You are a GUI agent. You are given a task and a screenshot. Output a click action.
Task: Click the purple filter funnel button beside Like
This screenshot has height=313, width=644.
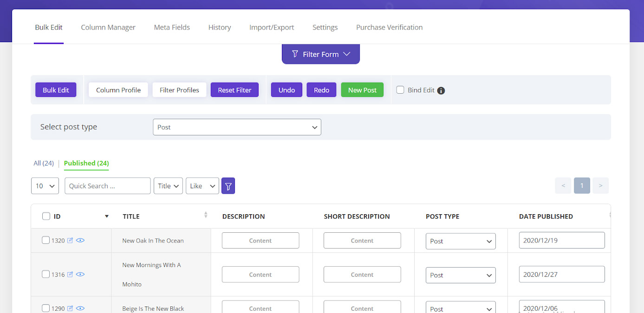tap(228, 186)
